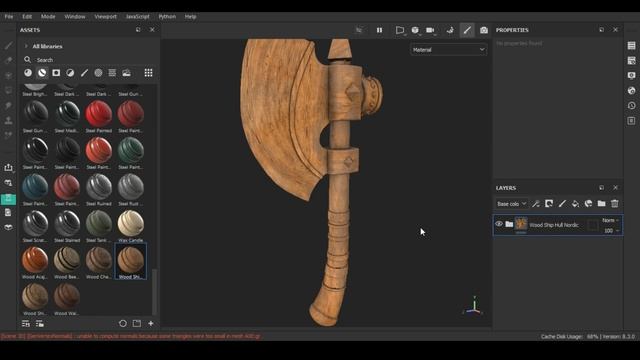The width and height of the screenshot is (640, 360).
Task: Open the 3D cube view mode dropdown
Action: tap(415, 30)
